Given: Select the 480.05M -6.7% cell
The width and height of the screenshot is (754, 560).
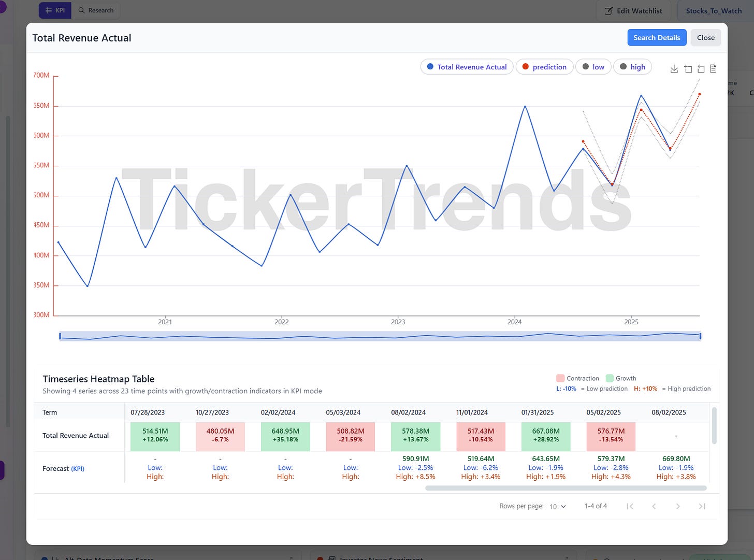Looking at the screenshot, I should pyautogui.click(x=220, y=437).
